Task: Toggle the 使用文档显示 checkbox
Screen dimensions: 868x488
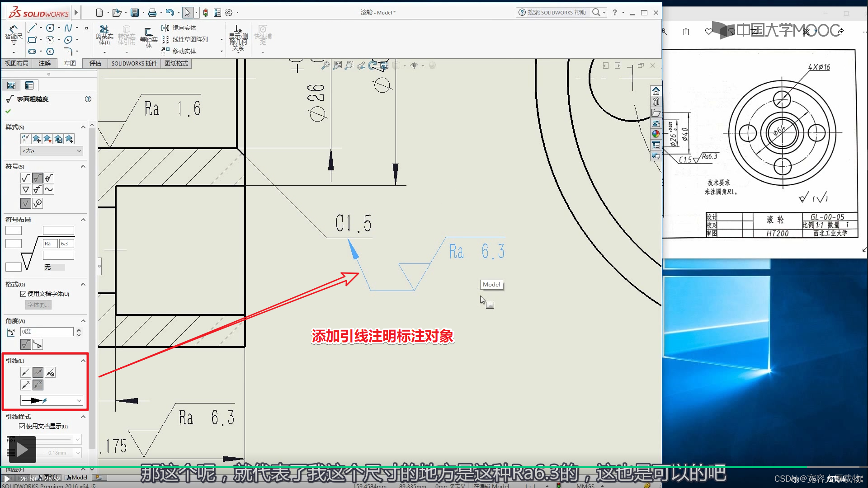Action: [x=22, y=426]
